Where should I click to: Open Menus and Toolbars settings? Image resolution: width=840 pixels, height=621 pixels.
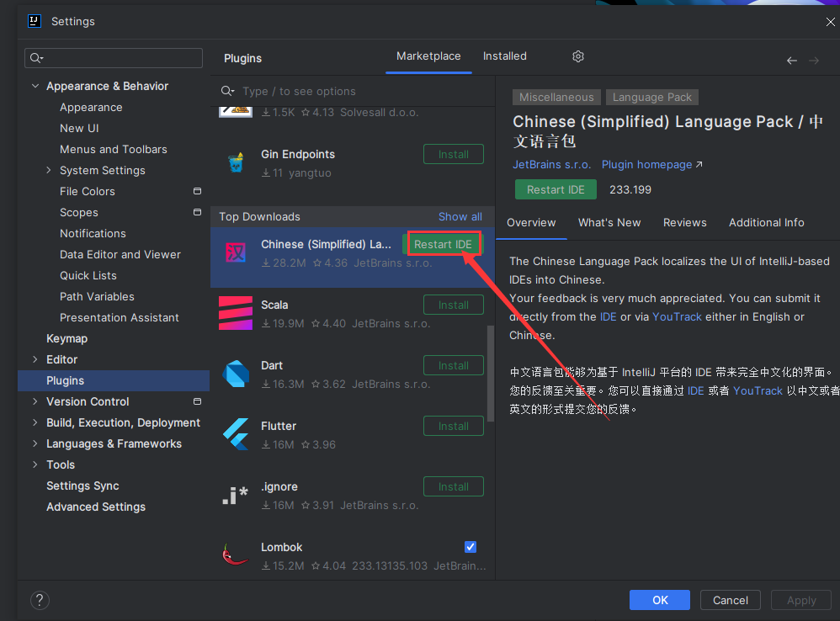pos(114,150)
